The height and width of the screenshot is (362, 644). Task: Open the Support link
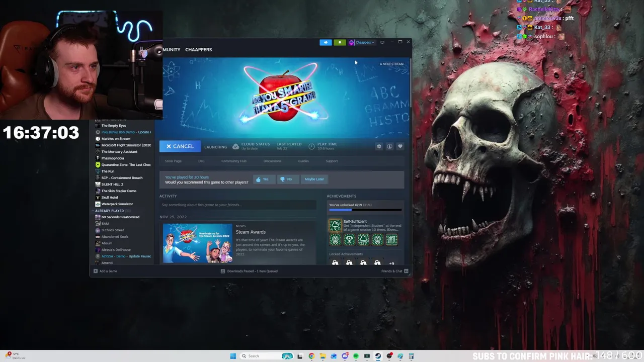click(x=332, y=161)
